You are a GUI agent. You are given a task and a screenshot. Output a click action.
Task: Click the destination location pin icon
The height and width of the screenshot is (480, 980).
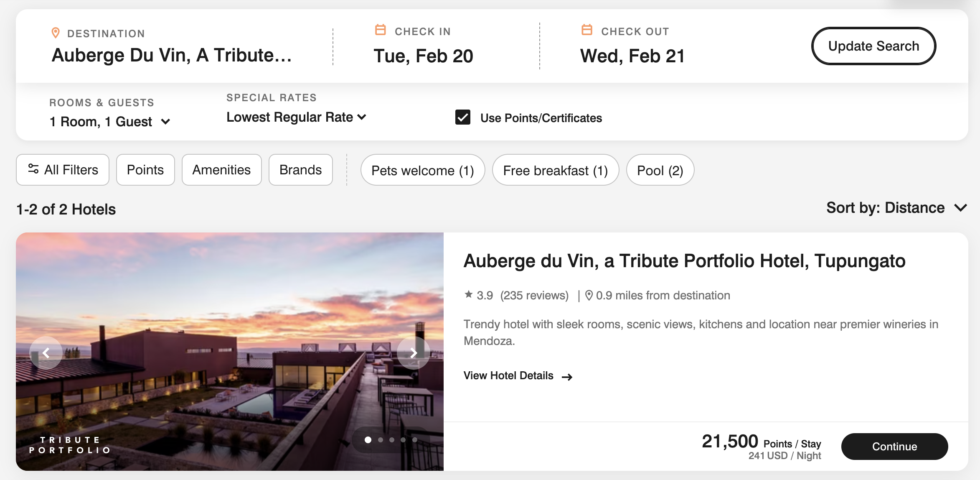coord(55,33)
